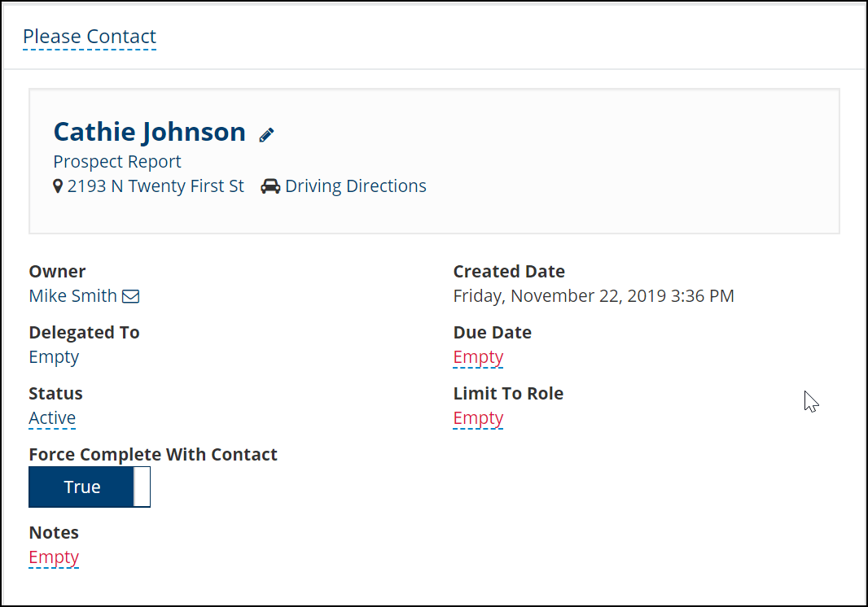This screenshot has width=868, height=607.
Task: Click the Delegated To Empty value
Action: tap(54, 357)
